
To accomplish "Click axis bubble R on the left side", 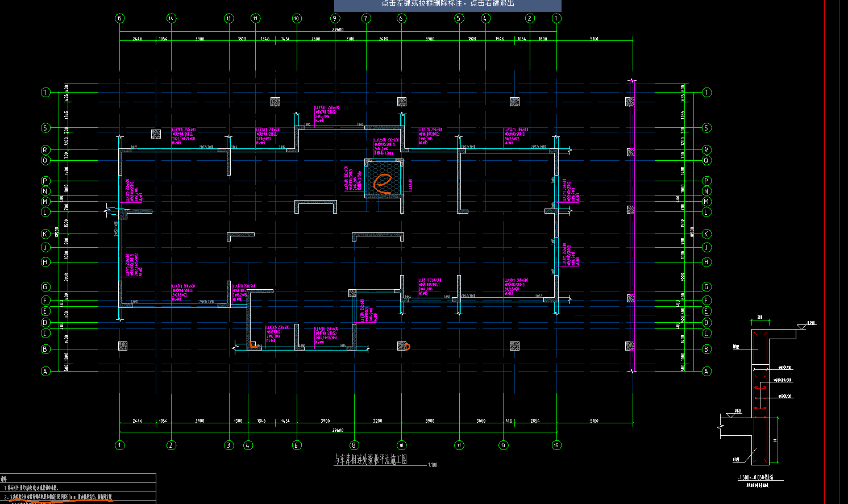I will (45, 150).
